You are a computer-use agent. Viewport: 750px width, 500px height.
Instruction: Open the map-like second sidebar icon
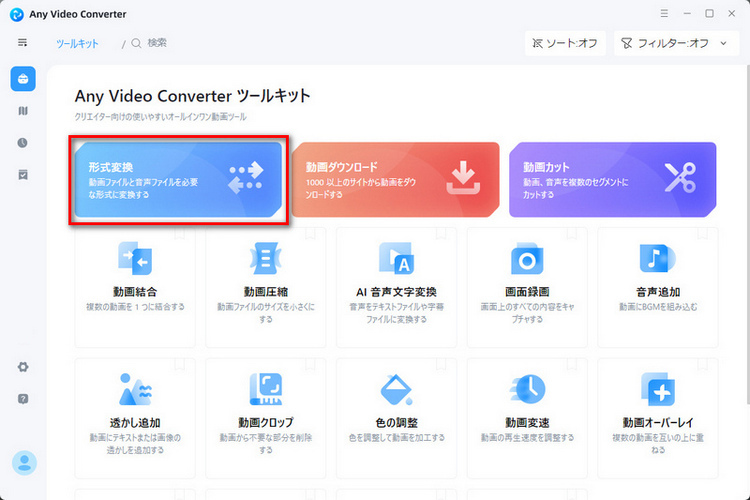tap(23, 111)
